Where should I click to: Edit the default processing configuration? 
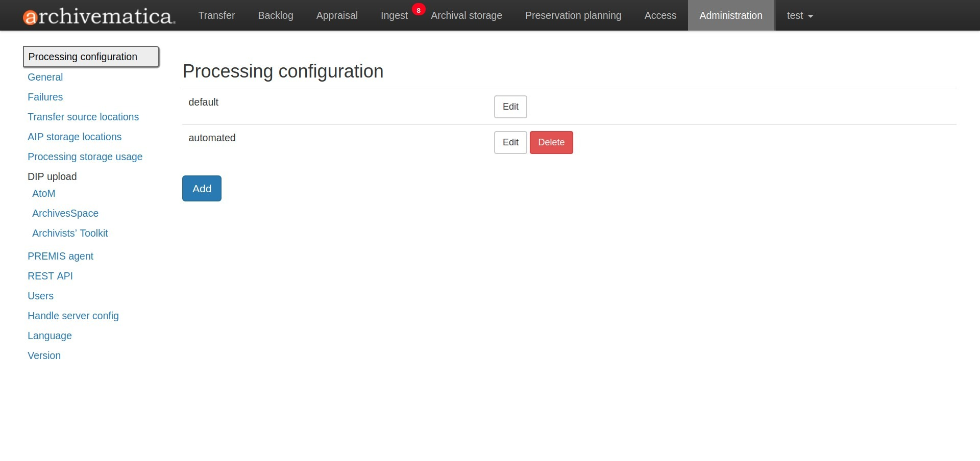point(510,107)
